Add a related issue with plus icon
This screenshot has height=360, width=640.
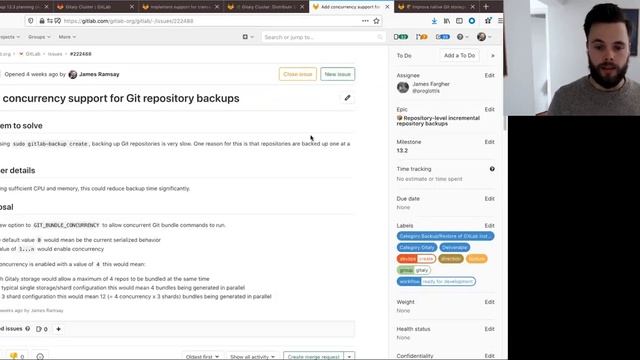(58, 329)
